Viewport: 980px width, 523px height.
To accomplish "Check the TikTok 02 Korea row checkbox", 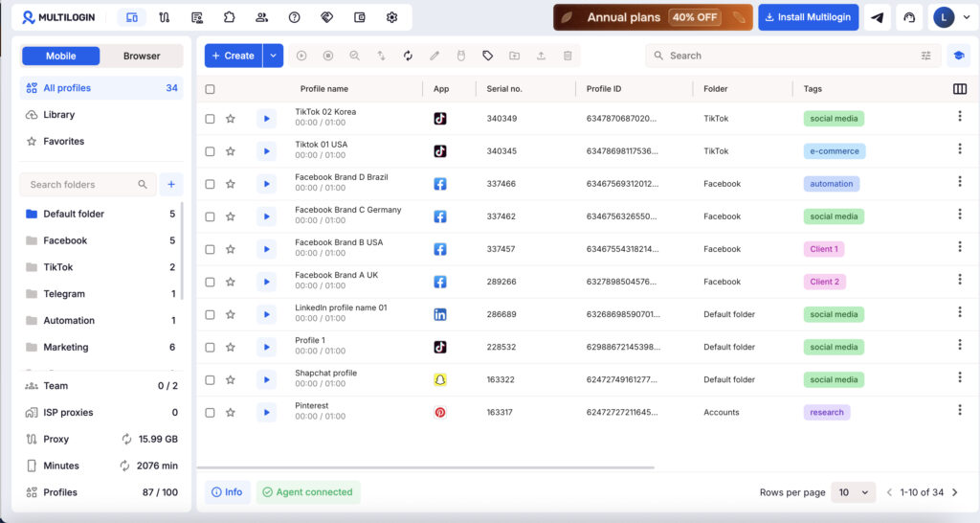I will (210, 118).
